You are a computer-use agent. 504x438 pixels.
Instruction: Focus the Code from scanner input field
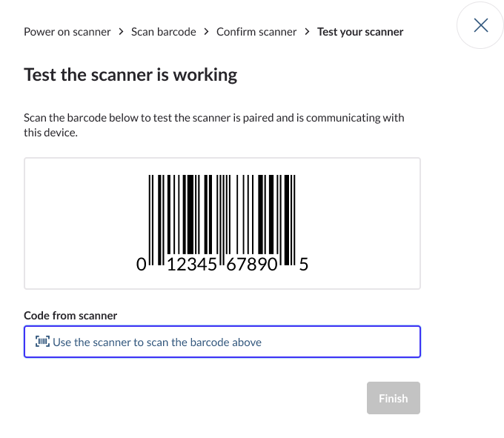tap(222, 342)
